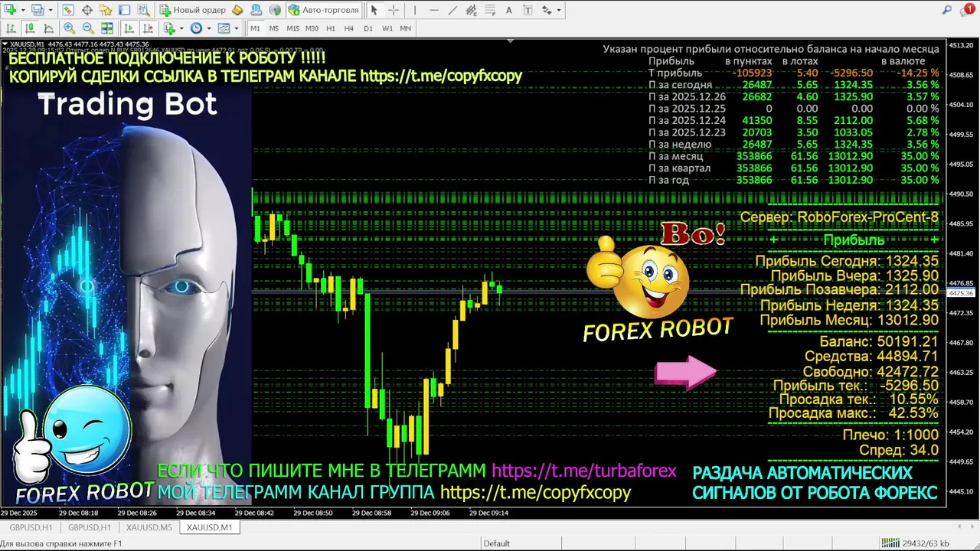Zoom out the chart
This screenshot has height=551, width=980.
point(88,28)
